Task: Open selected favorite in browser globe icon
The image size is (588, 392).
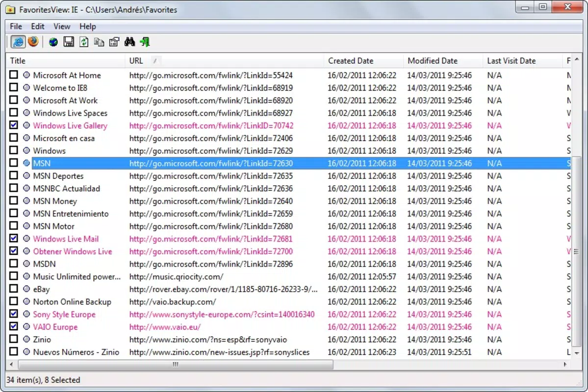Action: click(x=53, y=42)
